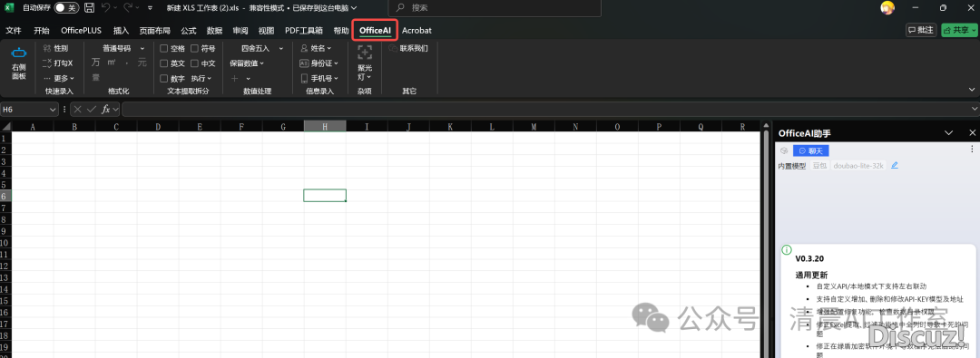
Task: Switch to the OfficePLUS tab
Action: (x=81, y=31)
